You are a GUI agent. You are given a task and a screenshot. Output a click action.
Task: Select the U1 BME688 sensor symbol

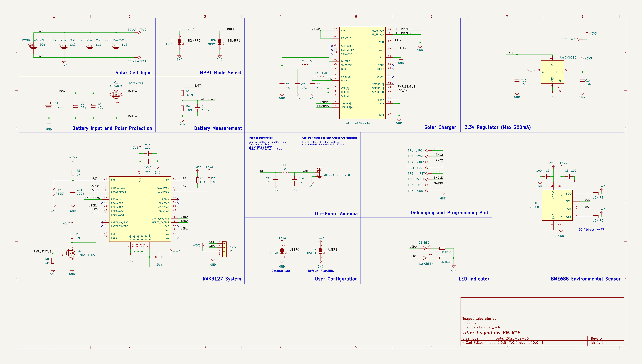[x=557, y=205]
